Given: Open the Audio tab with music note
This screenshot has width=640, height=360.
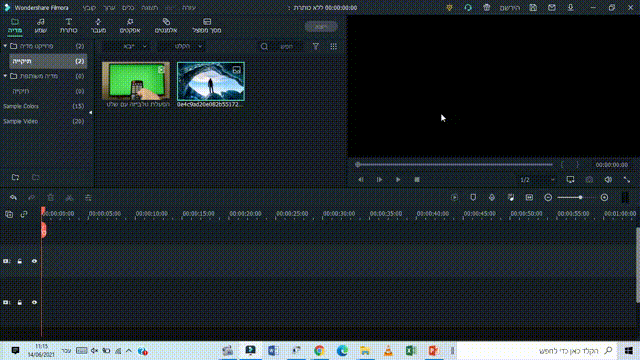Looking at the screenshot, I should (x=40, y=25).
